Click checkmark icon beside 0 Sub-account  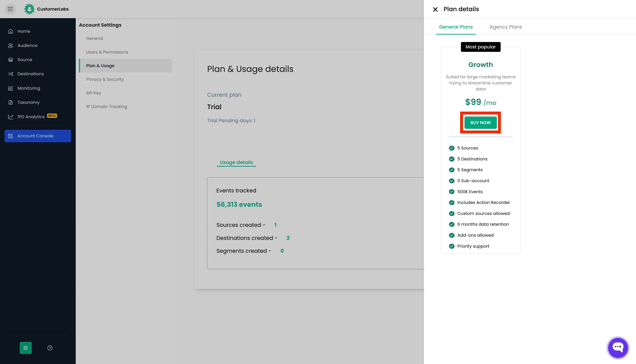pyautogui.click(x=452, y=181)
